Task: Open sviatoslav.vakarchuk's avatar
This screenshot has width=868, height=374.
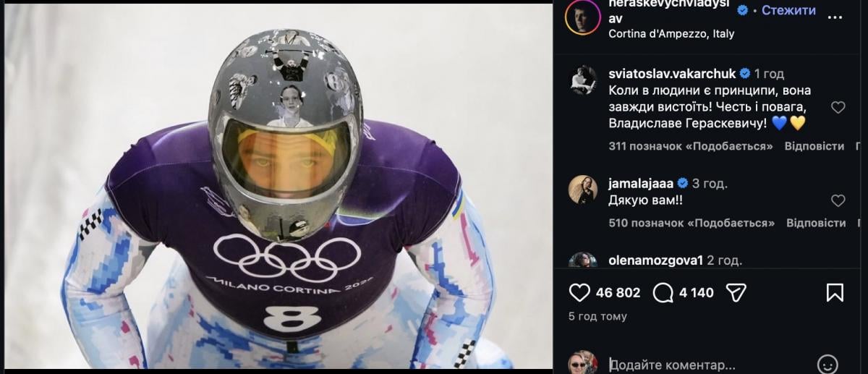Action: [x=583, y=80]
